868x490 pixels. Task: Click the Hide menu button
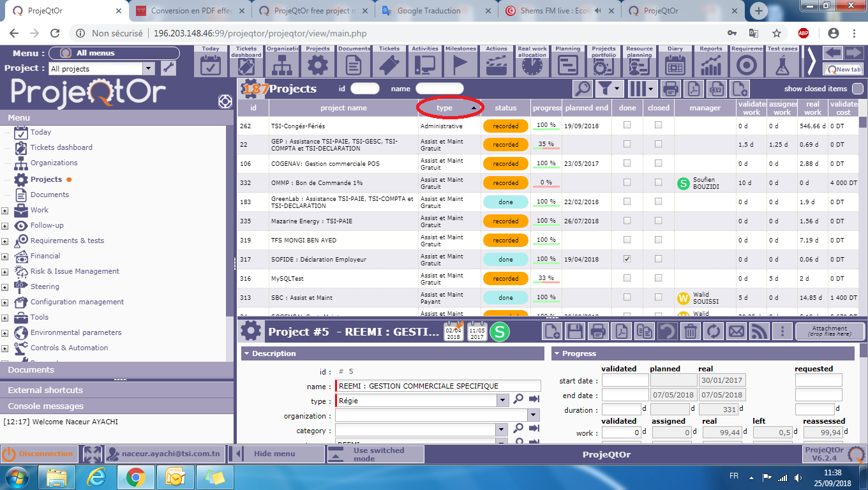(x=274, y=454)
